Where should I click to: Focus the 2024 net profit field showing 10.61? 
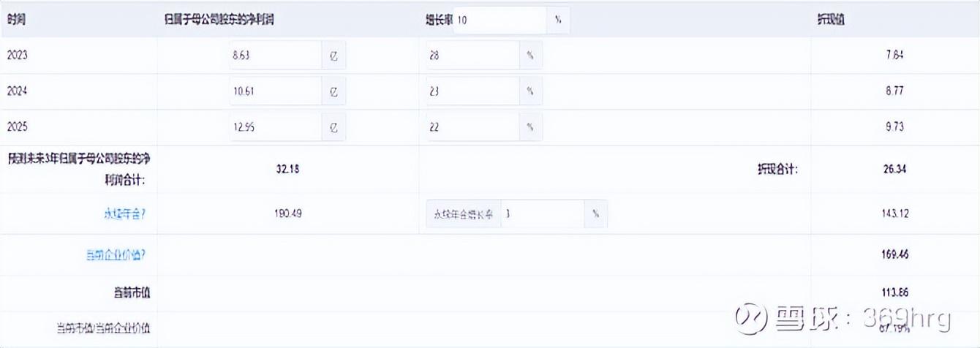tap(275, 91)
